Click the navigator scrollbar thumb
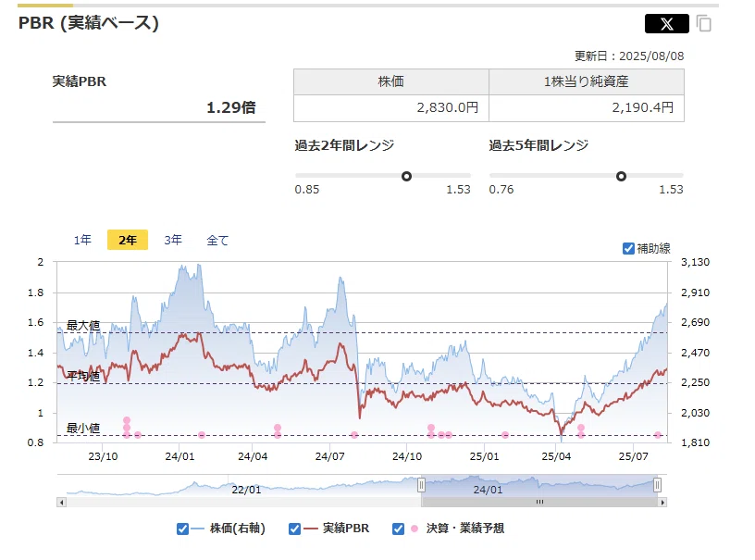 click(539, 503)
